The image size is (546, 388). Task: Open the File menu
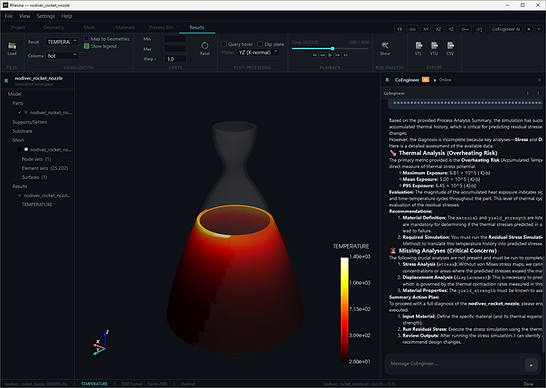point(8,16)
